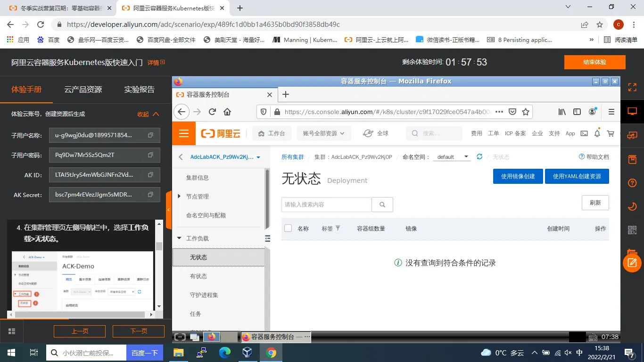Collapse the Workloads section in sidebar
Screen dimensions: 644x362
[x=179, y=239]
